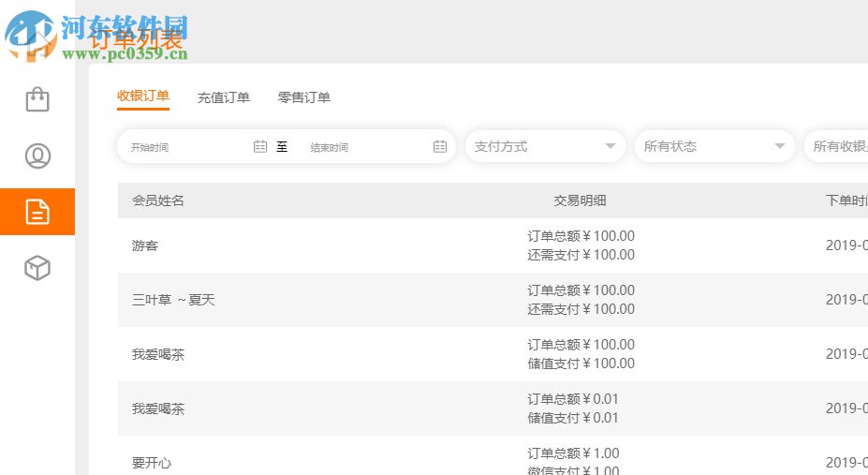Open the shopping bag sidebar icon
This screenshot has width=868, height=475.
click(37, 99)
